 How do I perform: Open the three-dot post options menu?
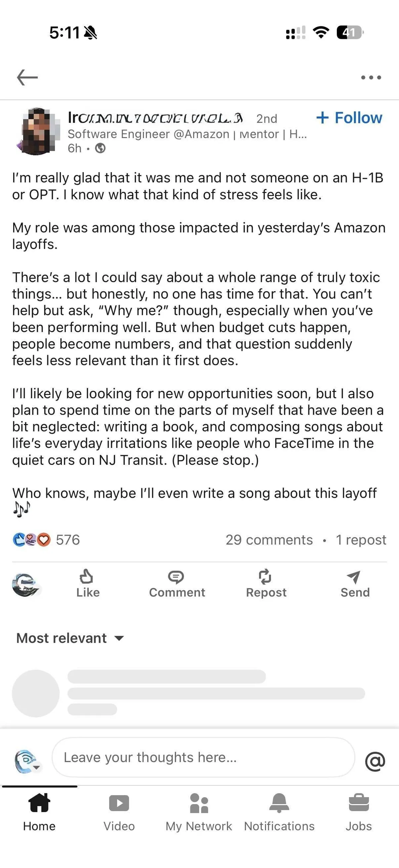371,78
